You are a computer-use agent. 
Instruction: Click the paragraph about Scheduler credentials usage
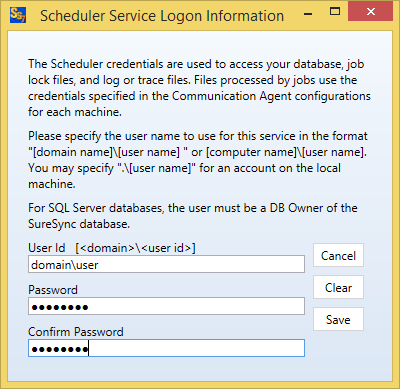click(199, 88)
